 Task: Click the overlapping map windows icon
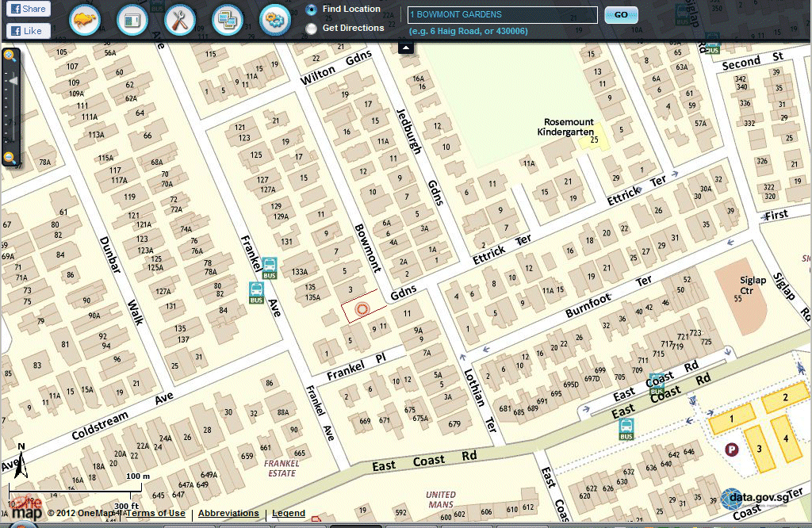[228, 20]
